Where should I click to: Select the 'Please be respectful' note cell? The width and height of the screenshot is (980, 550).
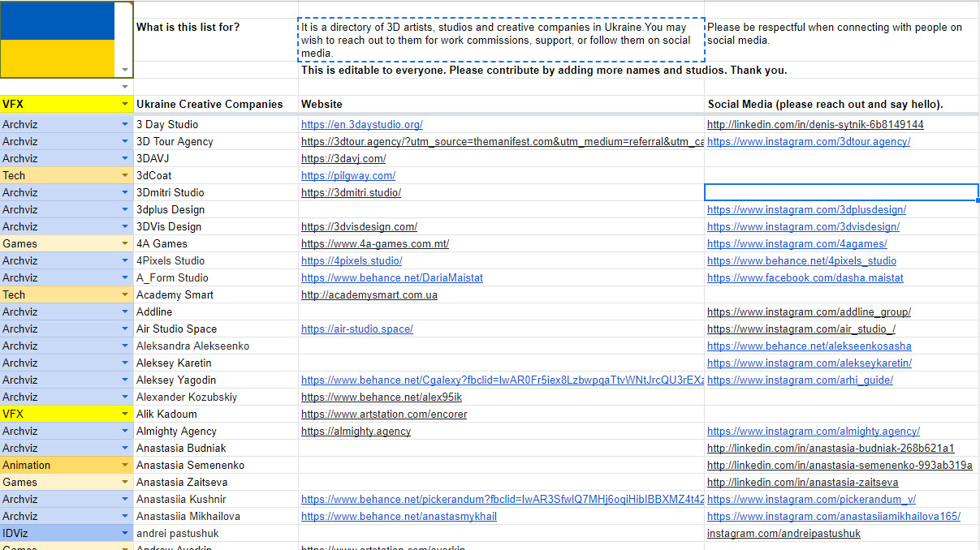842,40
